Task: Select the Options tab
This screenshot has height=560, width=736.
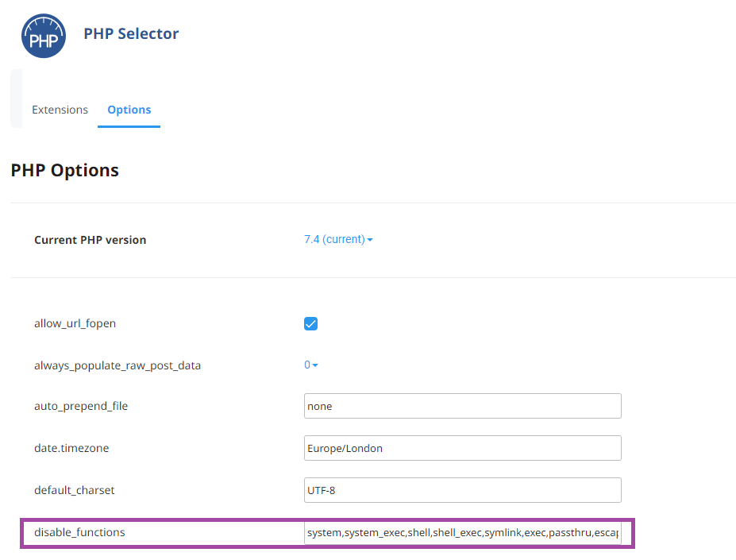Action: (129, 110)
